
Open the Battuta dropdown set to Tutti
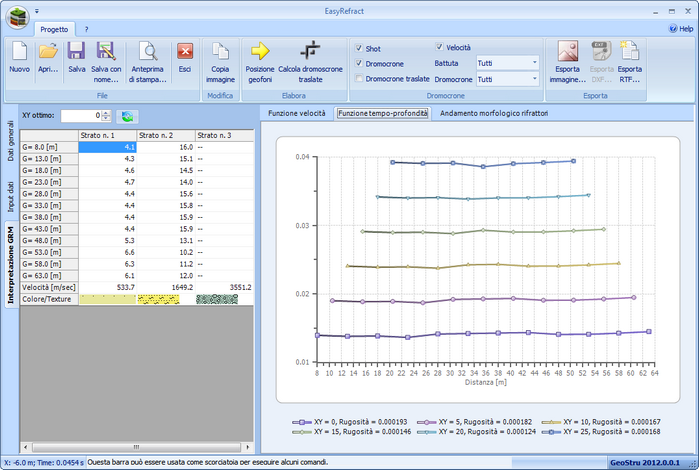click(507, 63)
